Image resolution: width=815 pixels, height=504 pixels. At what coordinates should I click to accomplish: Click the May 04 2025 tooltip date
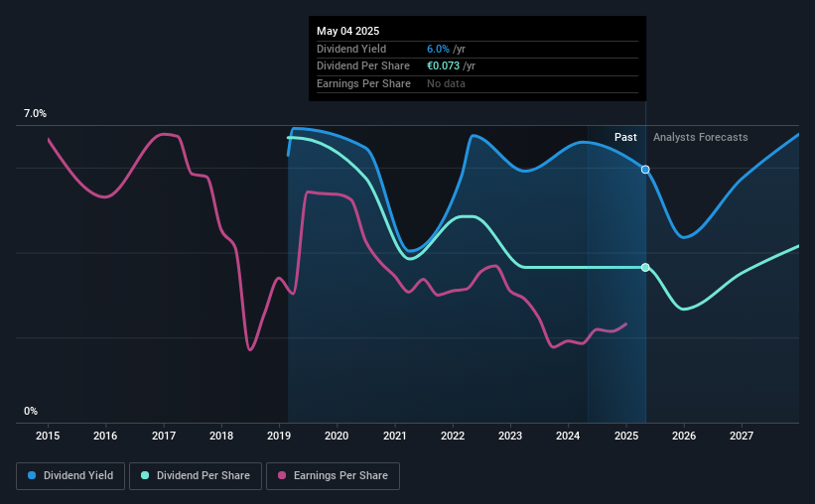pos(347,31)
